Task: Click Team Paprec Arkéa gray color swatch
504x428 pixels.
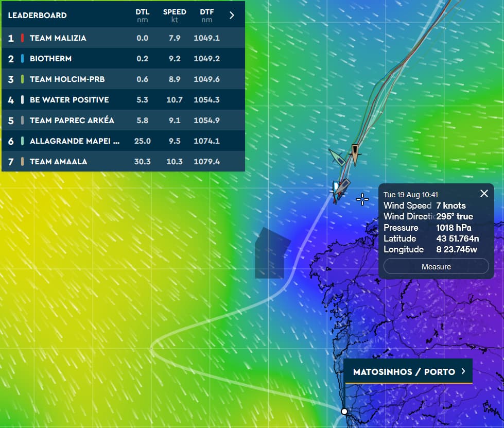Action: [x=22, y=121]
